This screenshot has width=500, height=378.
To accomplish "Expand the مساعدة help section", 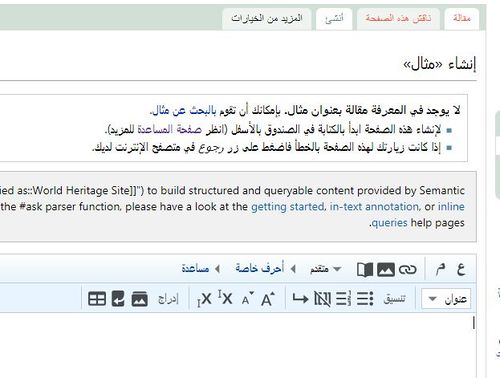I will click(x=201, y=268).
